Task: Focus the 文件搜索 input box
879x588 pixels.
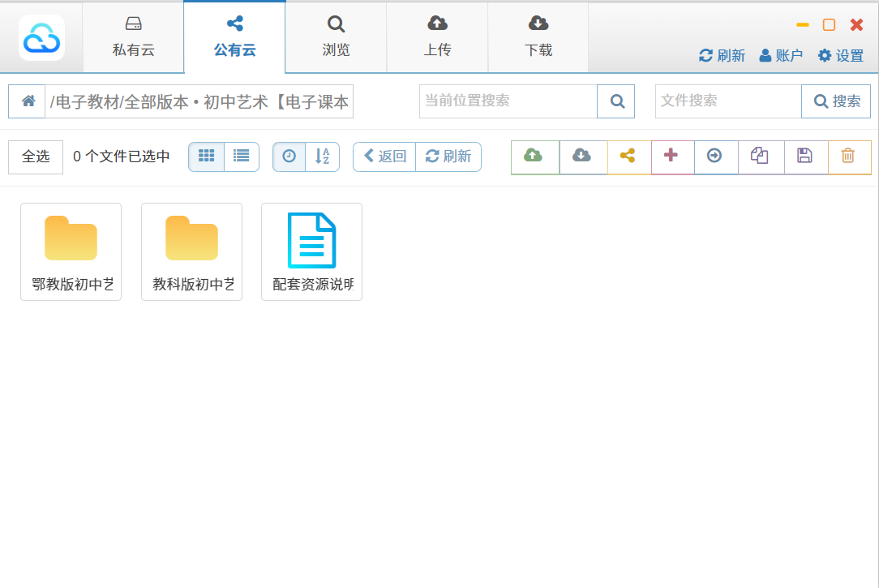Action: (x=728, y=101)
